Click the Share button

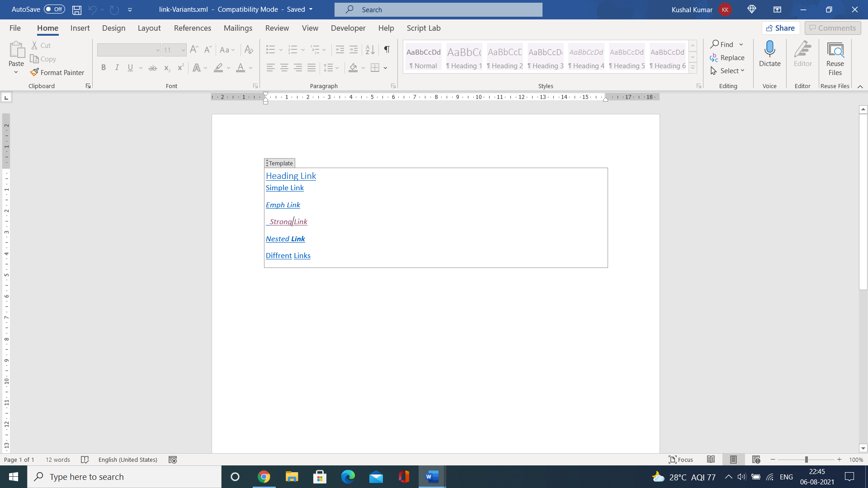[x=781, y=28]
